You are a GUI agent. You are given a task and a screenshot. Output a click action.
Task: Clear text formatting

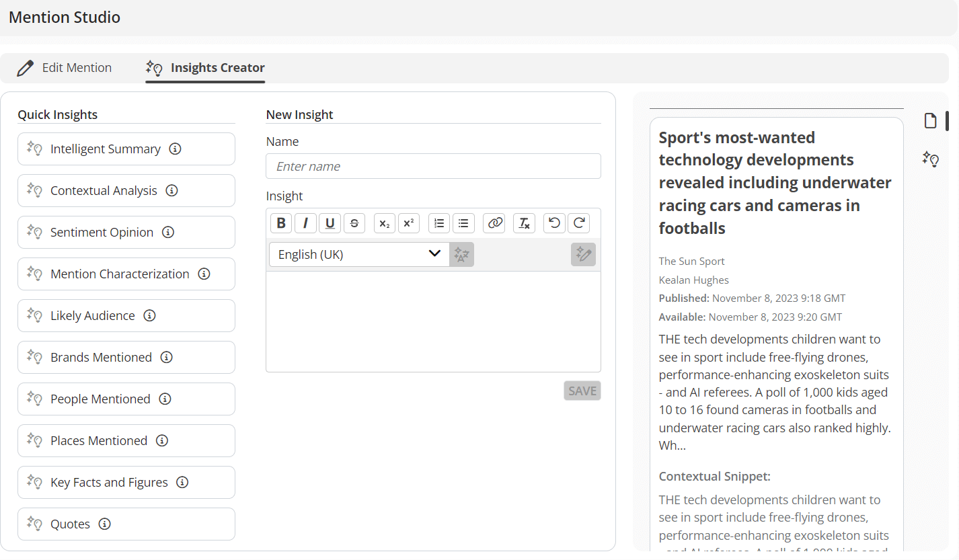524,223
